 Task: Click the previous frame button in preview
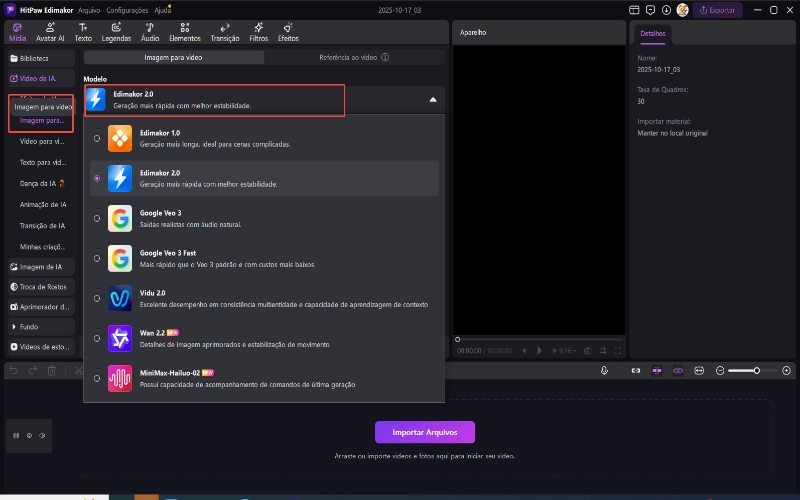(525, 351)
